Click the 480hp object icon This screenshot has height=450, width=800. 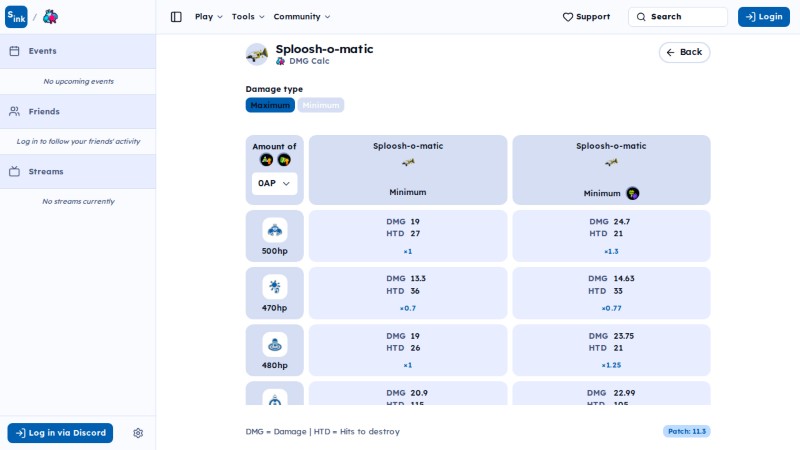[274, 344]
